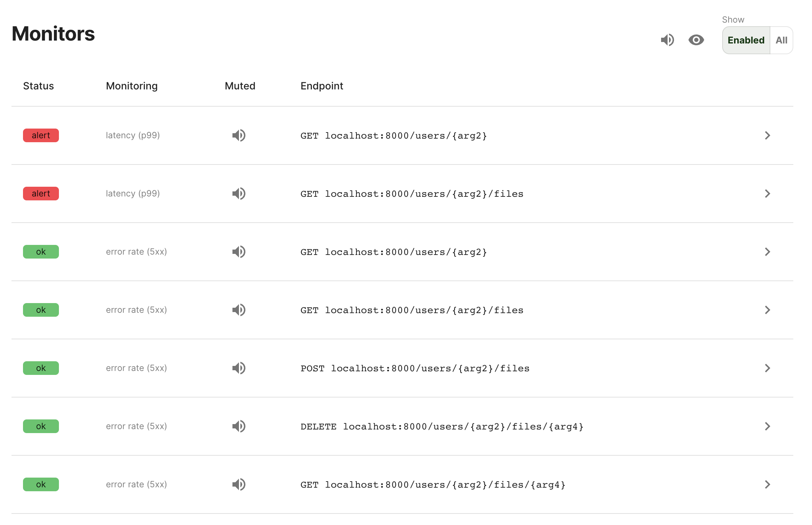Open the GET localhost:8000/users/{arg2}/files/{arg4} endpoint

pos(433,485)
